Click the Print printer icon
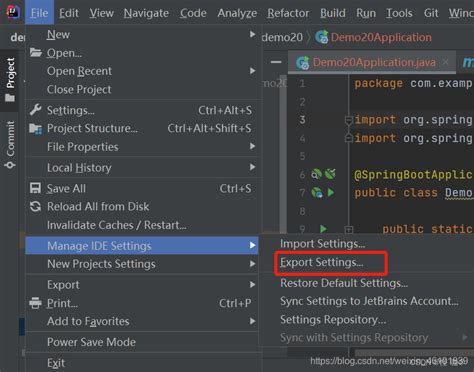This screenshot has height=372, width=474. [x=35, y=303]
